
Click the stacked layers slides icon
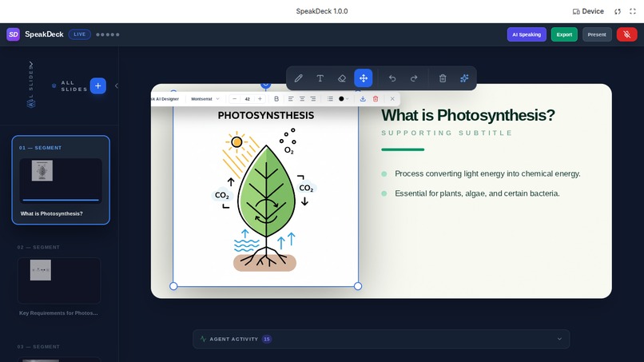(x=31, y=104)
